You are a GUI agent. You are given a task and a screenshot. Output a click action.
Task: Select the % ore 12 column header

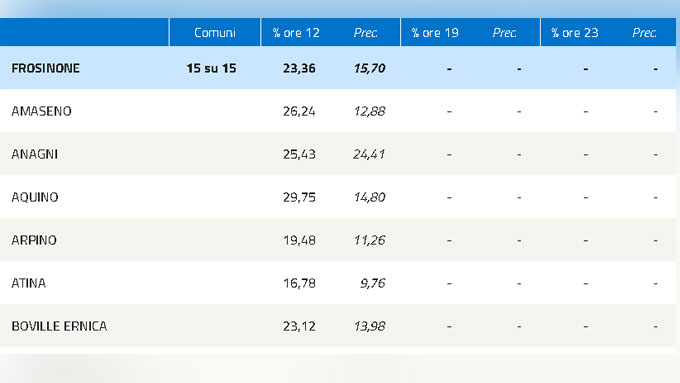tap(296, 33)
